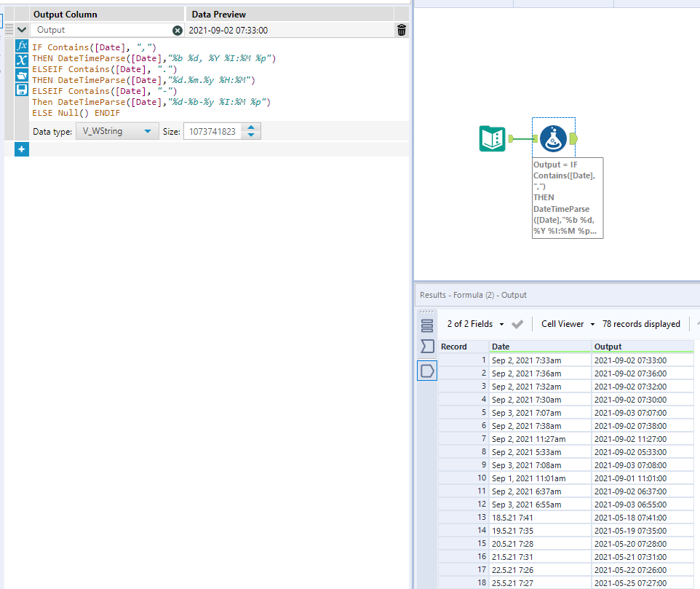Select cell 21.5.21 7:31
This screenshot has width=700, height=589.
point(540,557)
